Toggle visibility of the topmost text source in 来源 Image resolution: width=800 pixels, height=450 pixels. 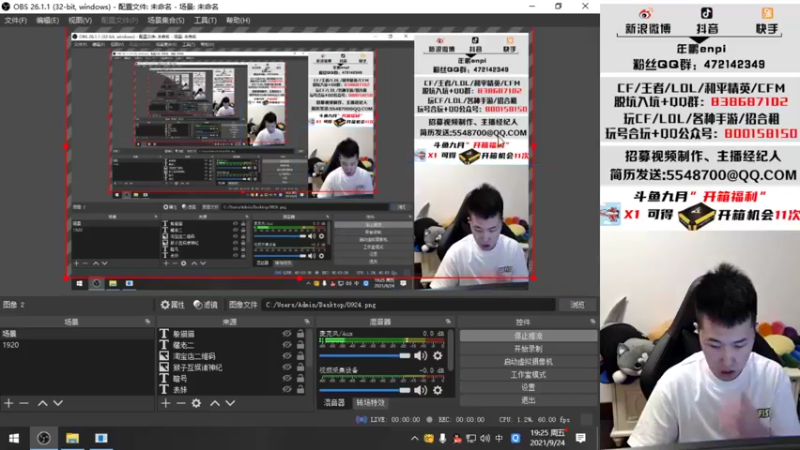point(287,334)
